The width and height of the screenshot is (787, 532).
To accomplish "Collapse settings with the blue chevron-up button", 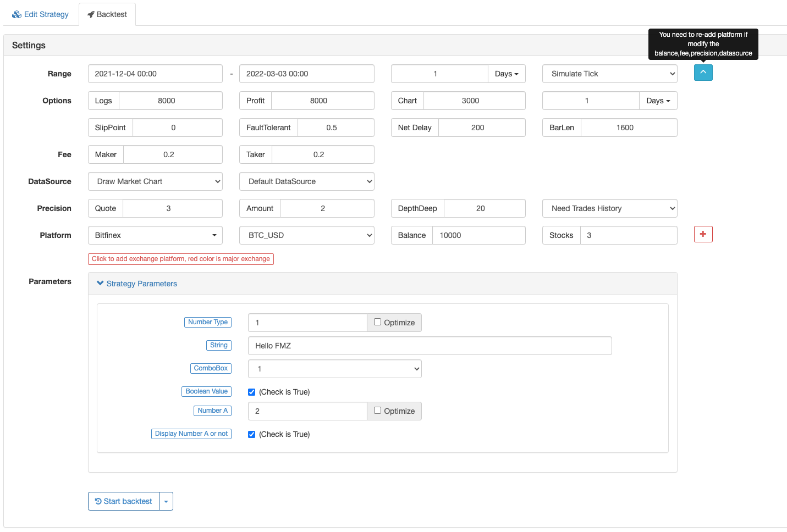I will coord(703,73).
